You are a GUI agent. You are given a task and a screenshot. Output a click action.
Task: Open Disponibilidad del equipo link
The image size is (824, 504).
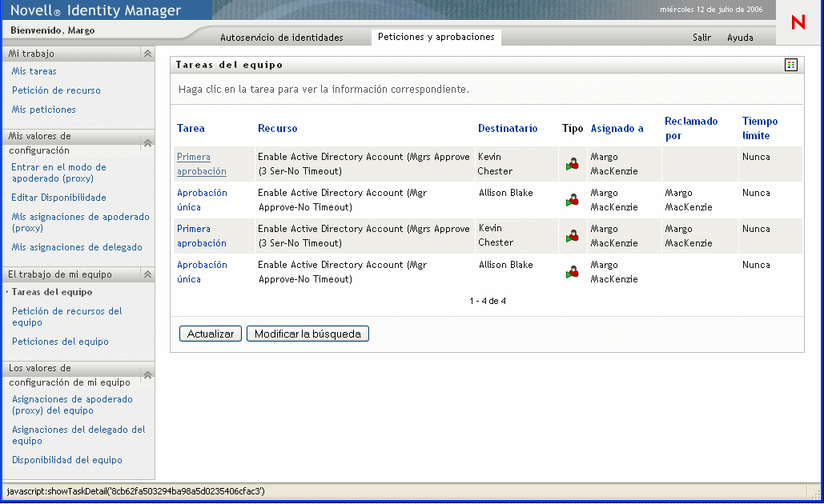[66, 460]
